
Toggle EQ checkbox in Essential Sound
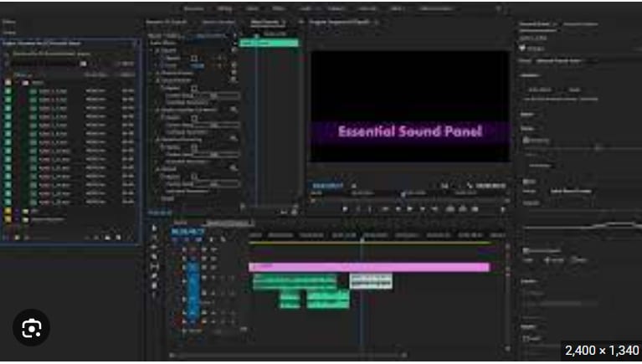pos(526,181)
